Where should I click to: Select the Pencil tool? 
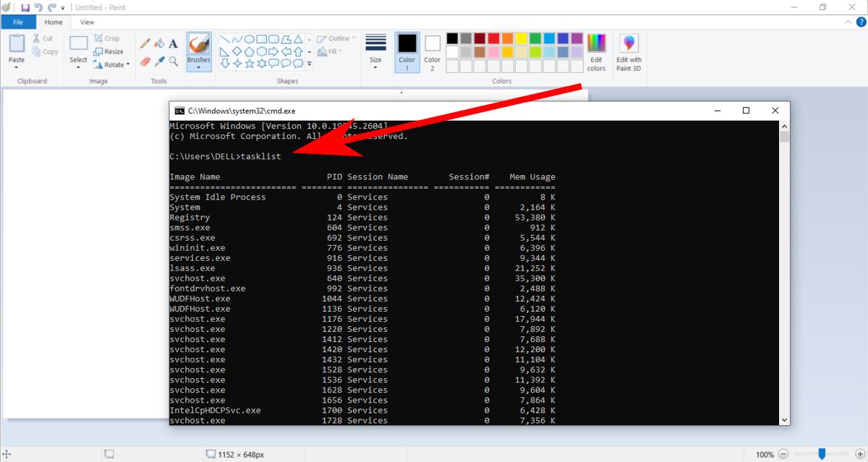tap(144, 43)
